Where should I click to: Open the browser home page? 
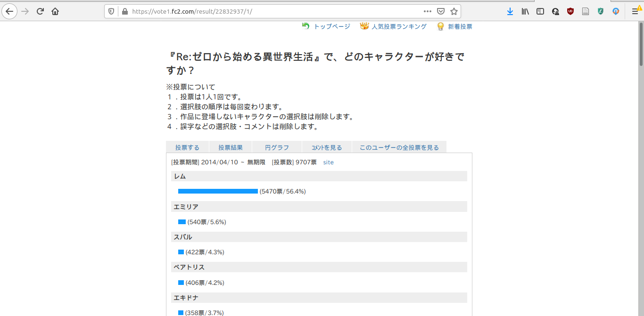point(55,11)
